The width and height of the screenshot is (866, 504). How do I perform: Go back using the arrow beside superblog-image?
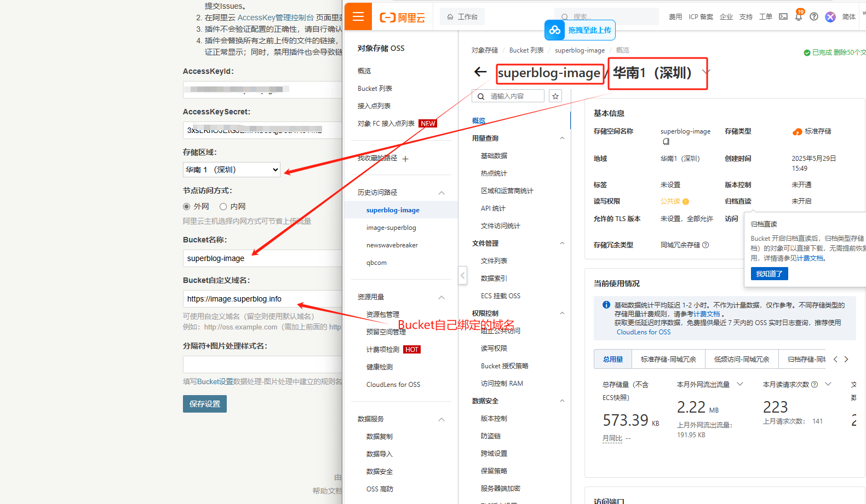click(480, 72)
